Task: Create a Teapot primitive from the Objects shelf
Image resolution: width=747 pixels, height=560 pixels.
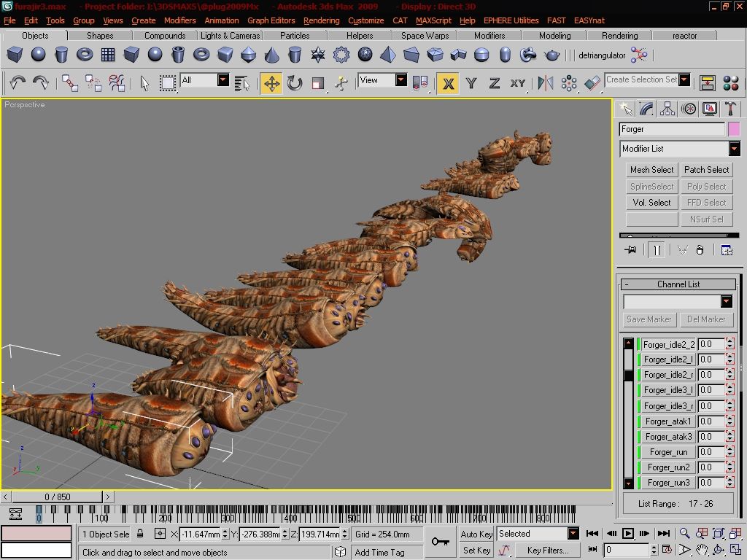Action: coord(551,55)
